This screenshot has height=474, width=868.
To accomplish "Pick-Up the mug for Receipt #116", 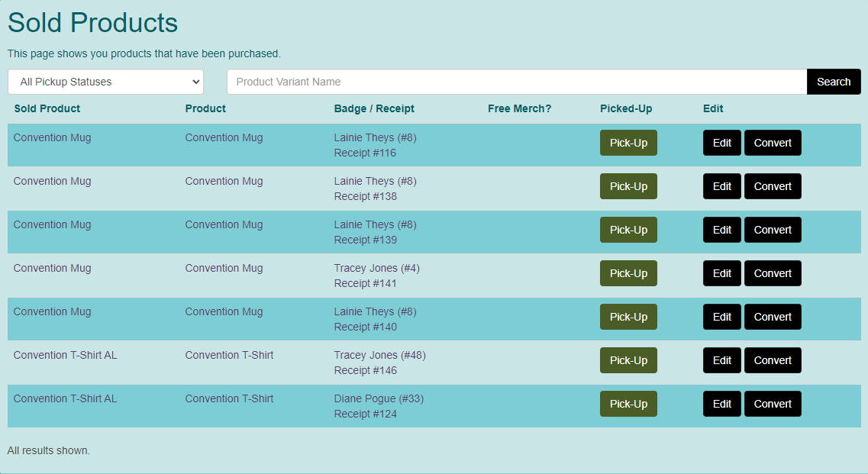I will (x=628, y=143).
